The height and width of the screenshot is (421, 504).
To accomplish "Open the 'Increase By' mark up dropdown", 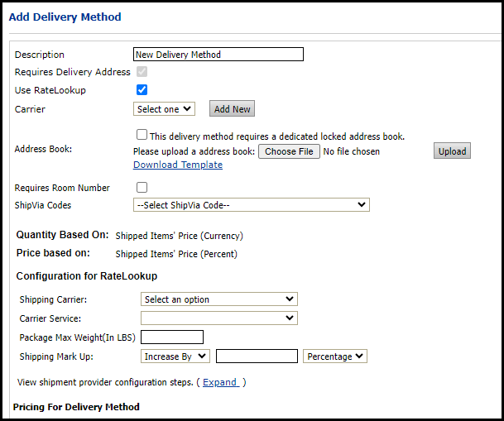I will 175,356.
